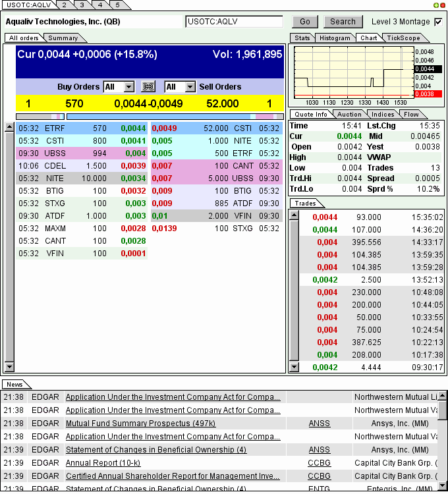Switch to the Summary tab

63,38
